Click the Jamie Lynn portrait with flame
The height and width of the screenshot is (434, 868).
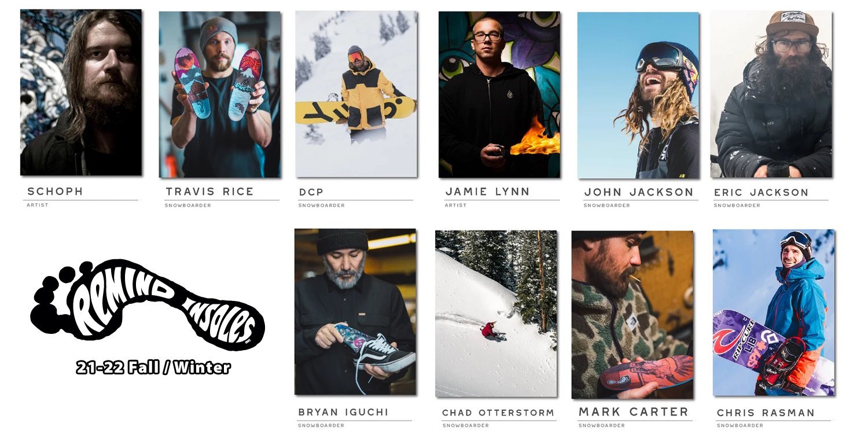click(499, 94)
